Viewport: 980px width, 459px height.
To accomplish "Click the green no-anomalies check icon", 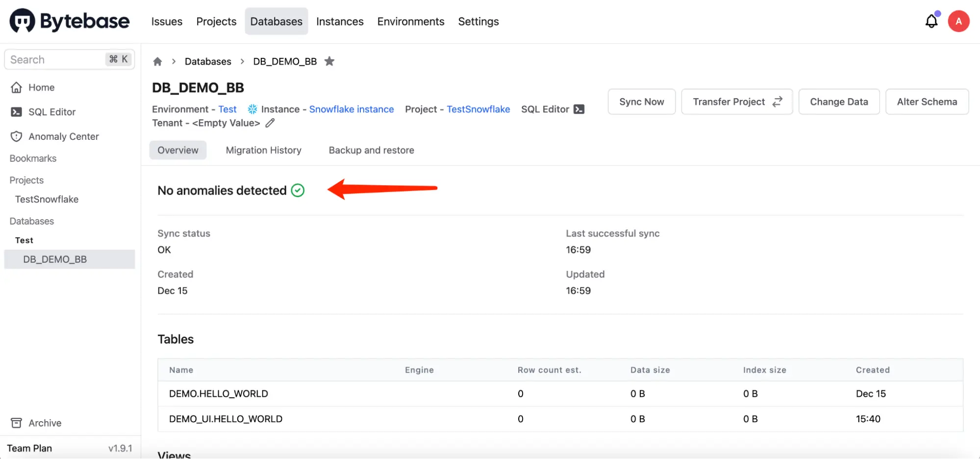I will click(298, 190).
